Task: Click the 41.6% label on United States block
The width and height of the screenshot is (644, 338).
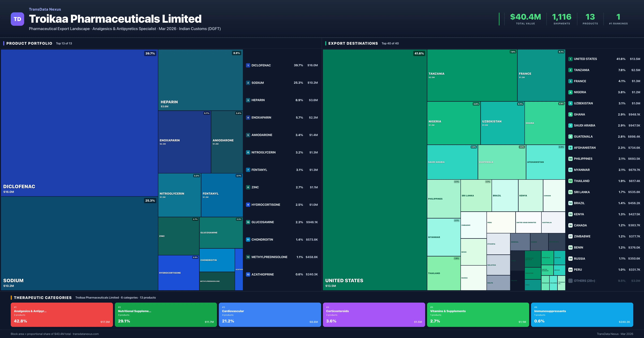Action: point(419,54)
